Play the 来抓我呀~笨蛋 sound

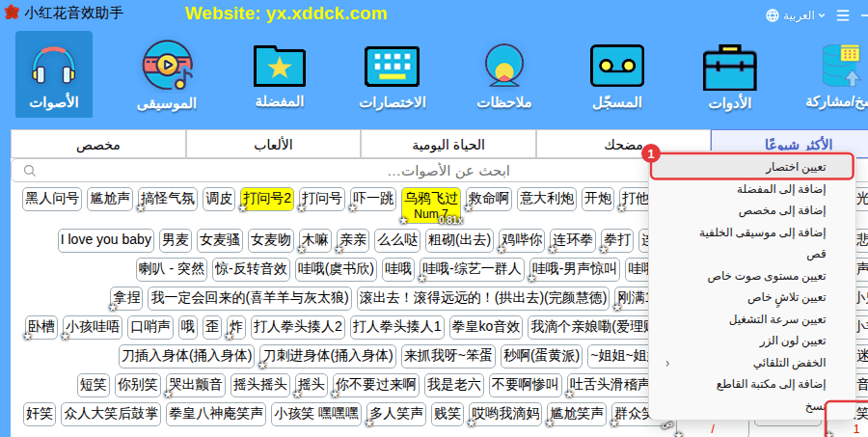coord(448,356)
